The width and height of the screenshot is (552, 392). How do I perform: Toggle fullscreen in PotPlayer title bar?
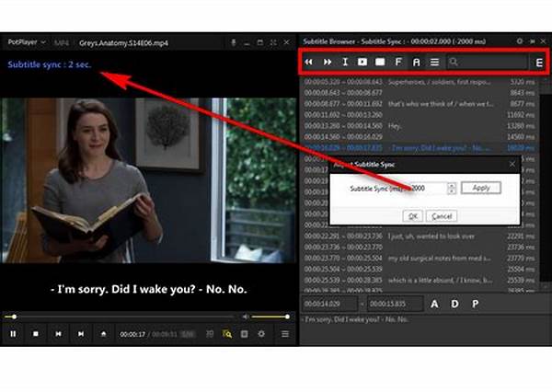coord(273,42)
